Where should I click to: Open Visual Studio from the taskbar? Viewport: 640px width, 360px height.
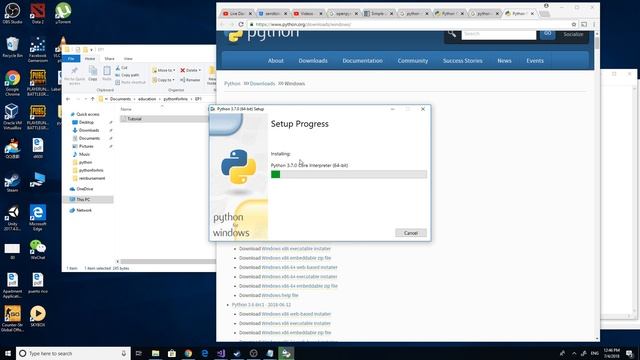[x=221, y=353]
